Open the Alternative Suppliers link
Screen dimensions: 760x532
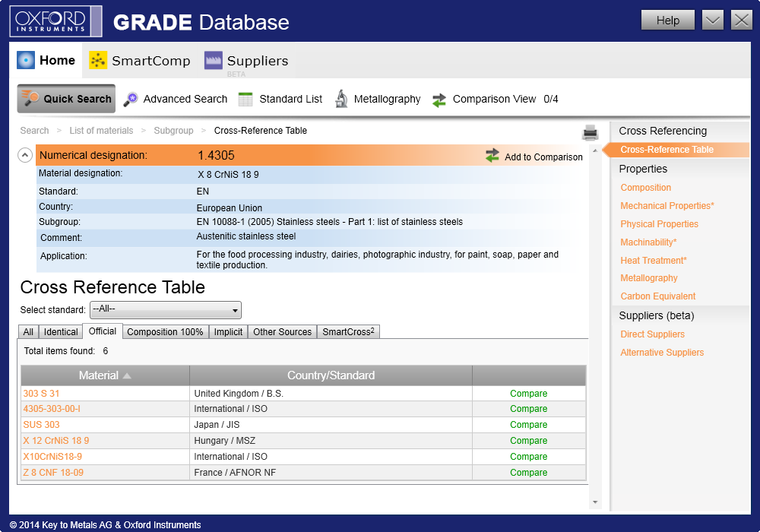point(662,352)
